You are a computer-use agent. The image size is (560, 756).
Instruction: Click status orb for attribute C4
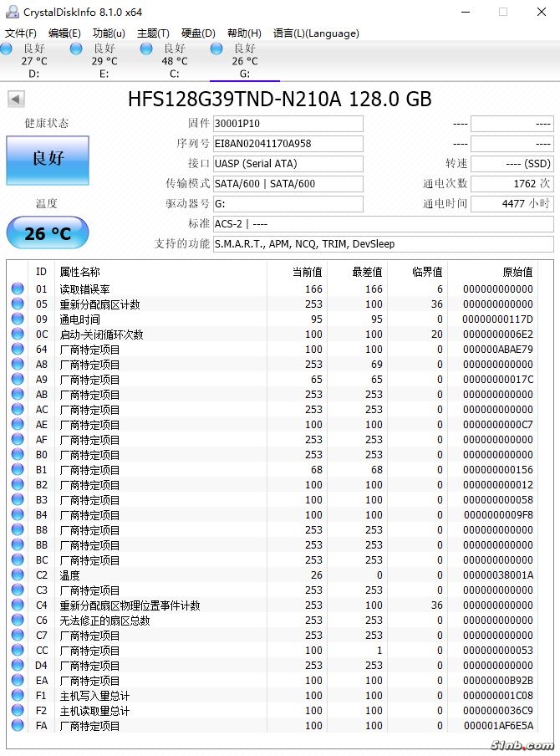click(x=18, y=605)
